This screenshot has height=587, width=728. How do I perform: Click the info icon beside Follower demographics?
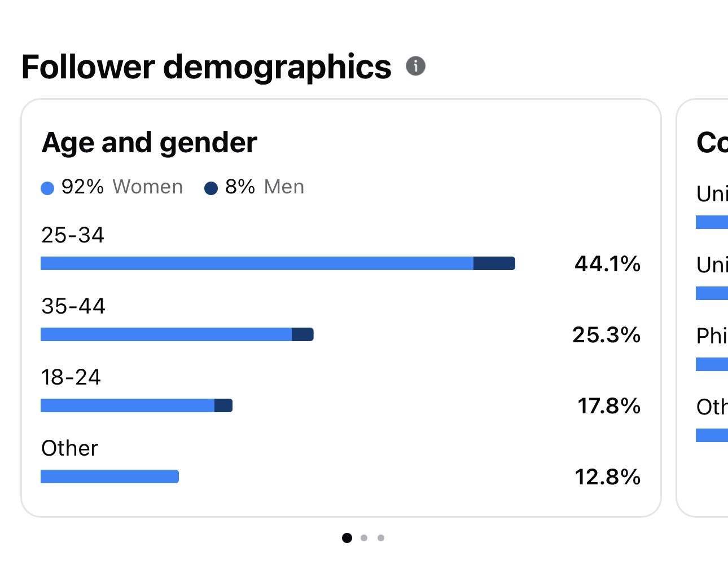point(415,66)
